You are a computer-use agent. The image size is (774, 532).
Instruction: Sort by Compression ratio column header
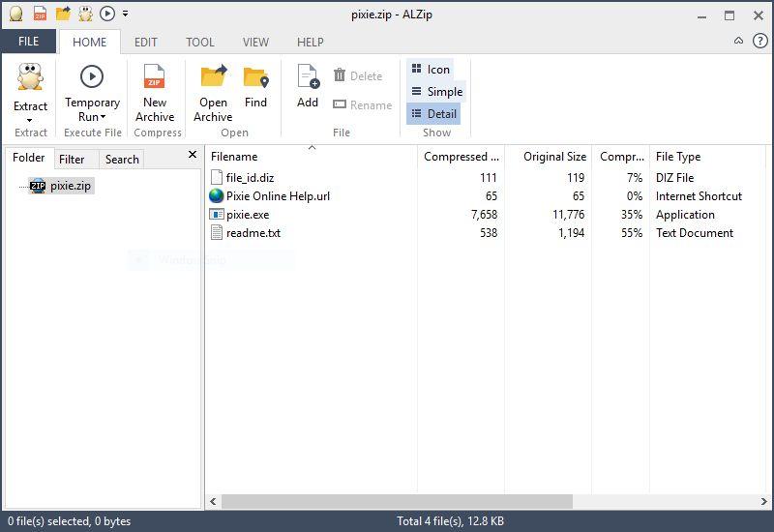coord(621,157)
